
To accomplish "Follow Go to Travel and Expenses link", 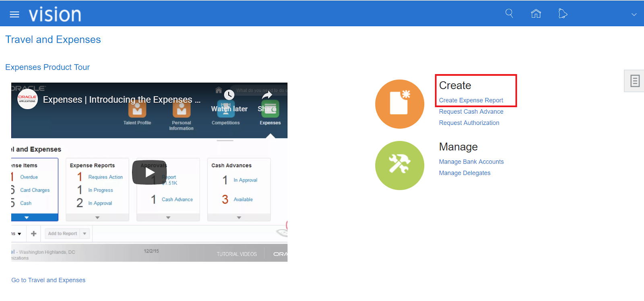I will 48,280.
